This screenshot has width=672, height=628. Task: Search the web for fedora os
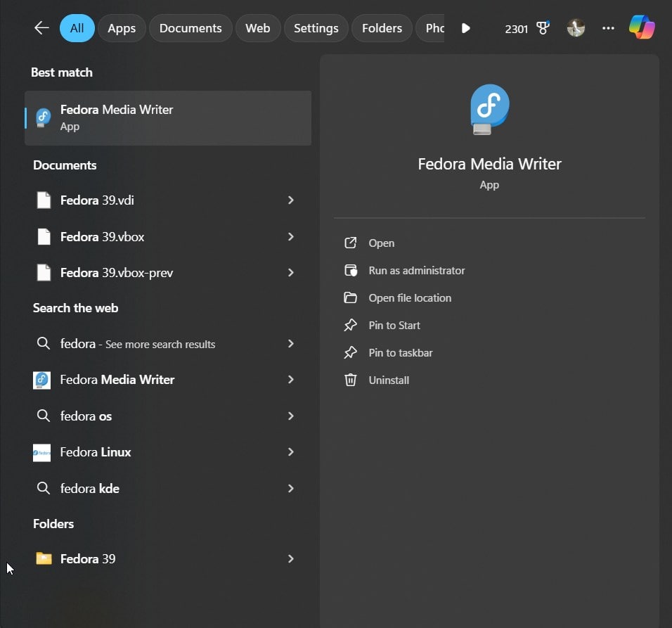pyautogui.click(x=168, y=416)
